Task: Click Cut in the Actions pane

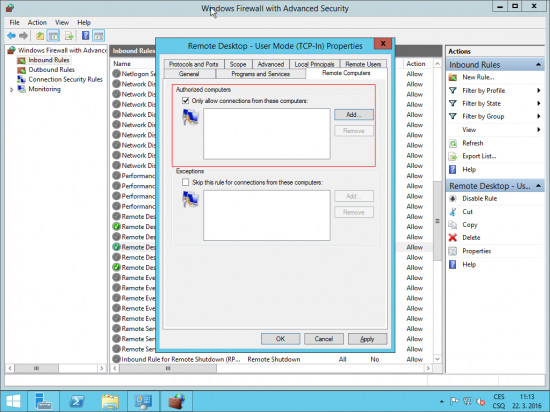Action: click(467, 212)
